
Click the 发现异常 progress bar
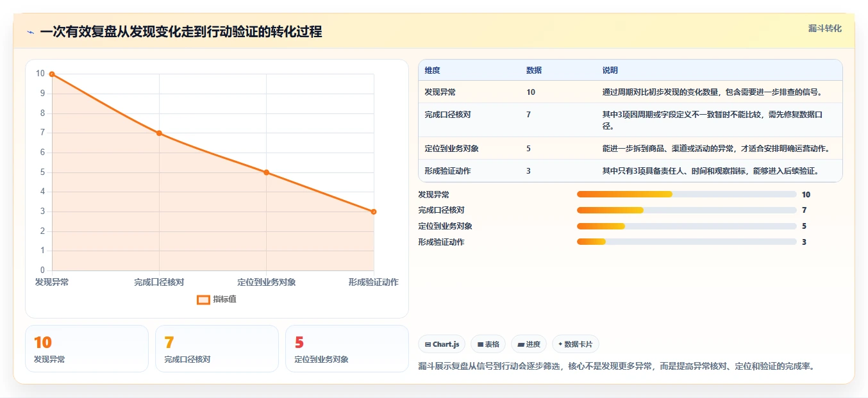pyautogui.click(x=687, y=194)
